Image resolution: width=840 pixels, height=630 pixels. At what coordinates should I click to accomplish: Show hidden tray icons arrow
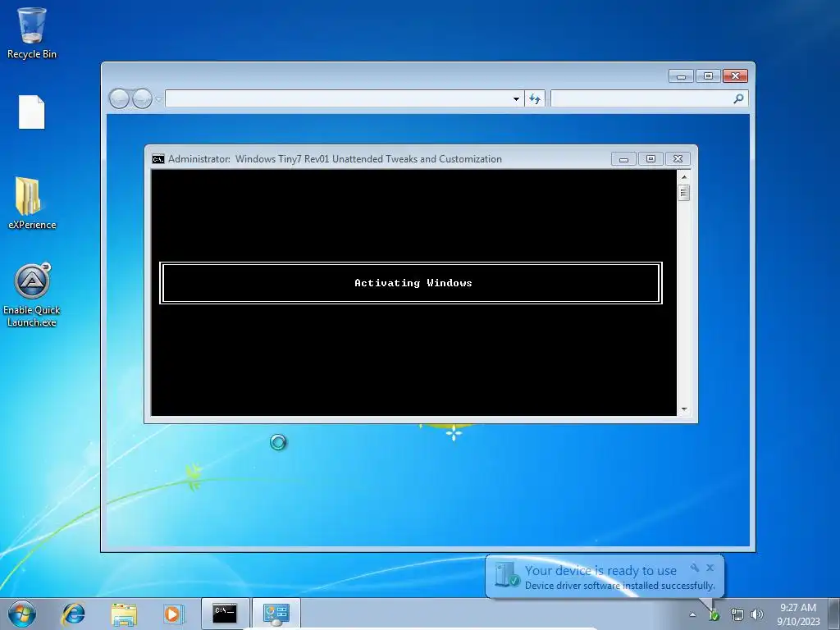pos(692,614)
